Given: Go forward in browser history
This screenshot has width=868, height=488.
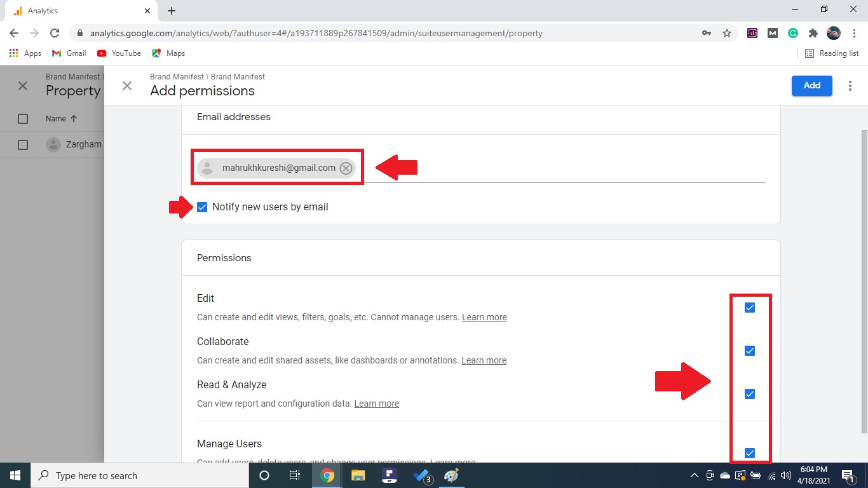Looking at the screenshot, I should [34, 33].
